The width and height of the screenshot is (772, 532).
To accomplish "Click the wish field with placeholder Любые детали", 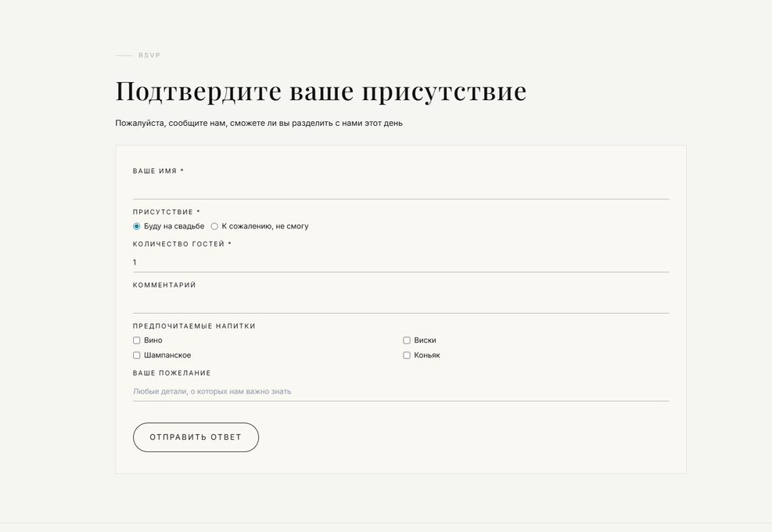I will coord(400,391).
